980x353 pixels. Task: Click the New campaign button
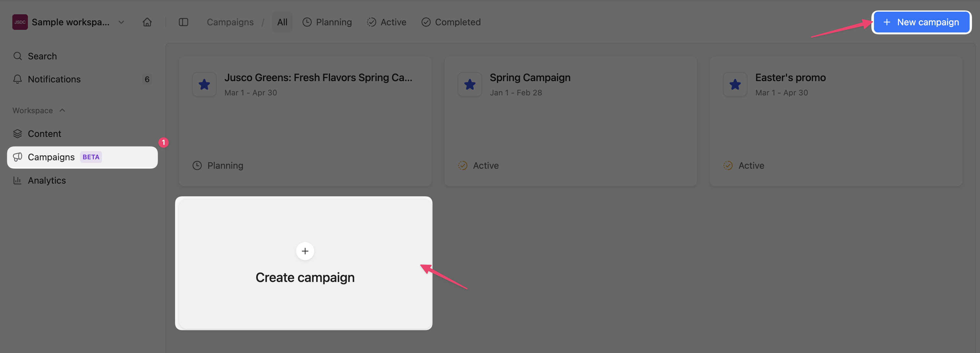coord(921,22)
